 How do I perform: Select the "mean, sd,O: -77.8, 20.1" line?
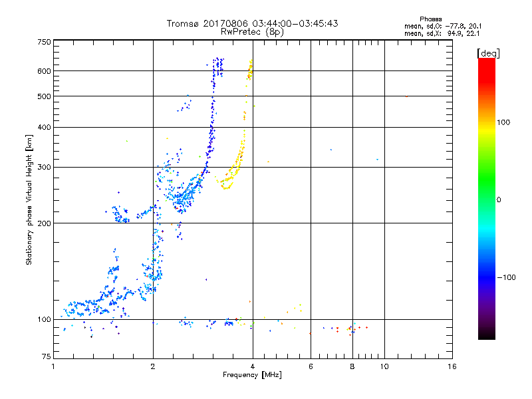pyautogui.click(x=443, y=26)
